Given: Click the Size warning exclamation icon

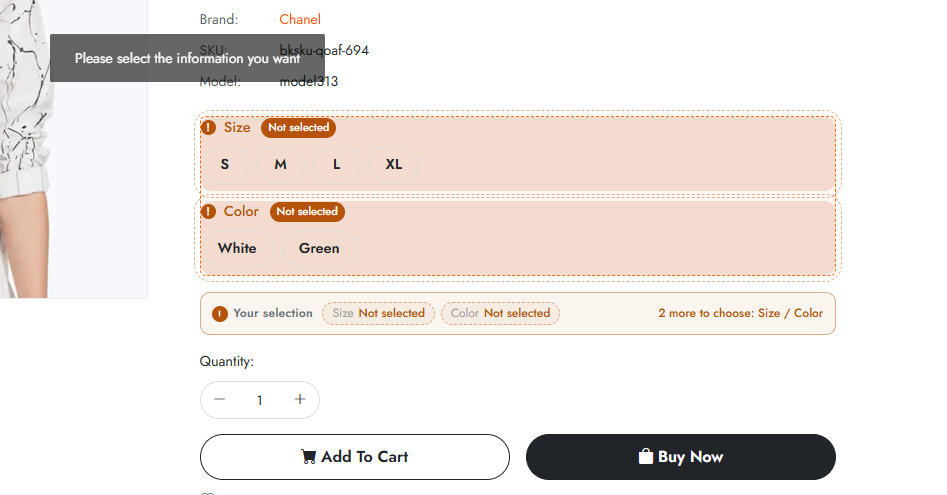Looking at the screenshot, I should click(208, 127).
